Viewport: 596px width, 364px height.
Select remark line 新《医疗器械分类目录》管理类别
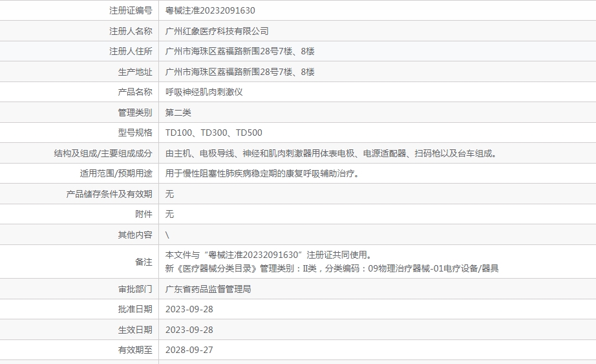(x=332, y=268)
